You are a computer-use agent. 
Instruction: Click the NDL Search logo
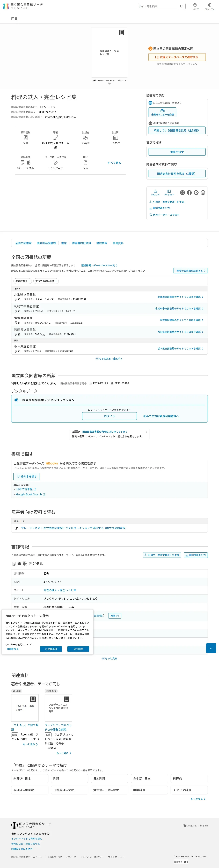(x=23, y=6)
